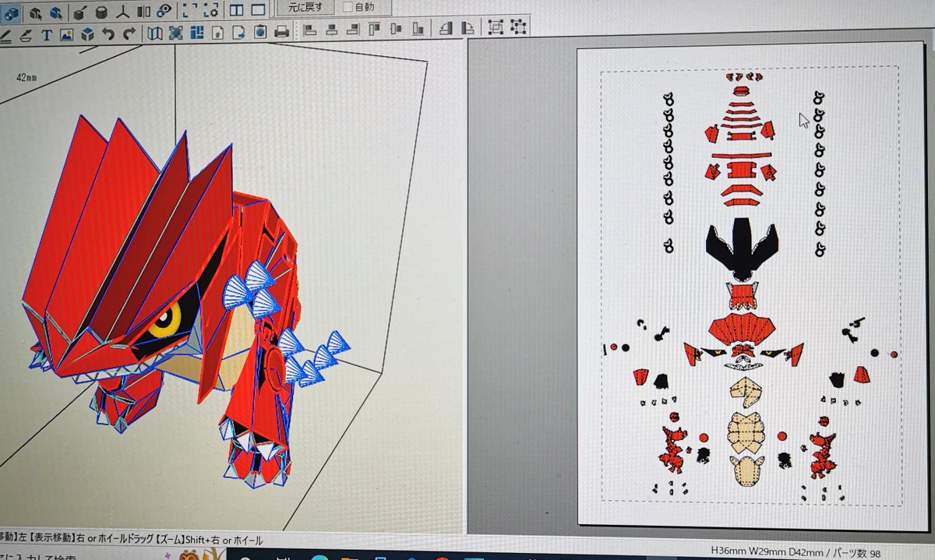Select the dashed rectangle selection tool

click(190, 11)
